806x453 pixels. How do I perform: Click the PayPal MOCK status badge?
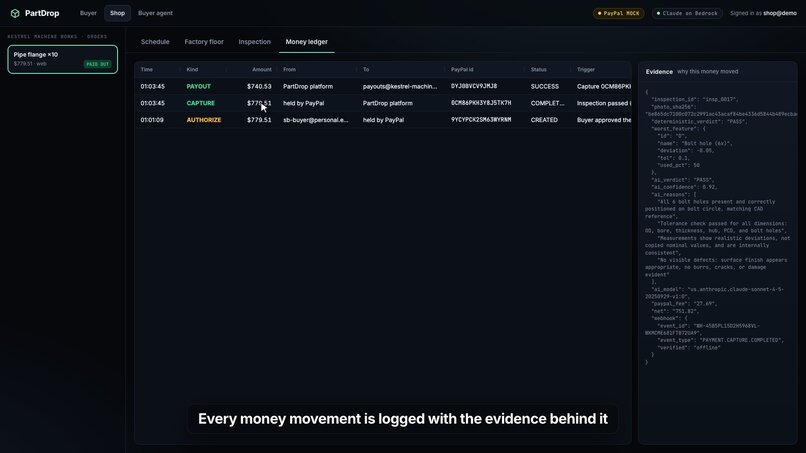click(x=618, y=13)
